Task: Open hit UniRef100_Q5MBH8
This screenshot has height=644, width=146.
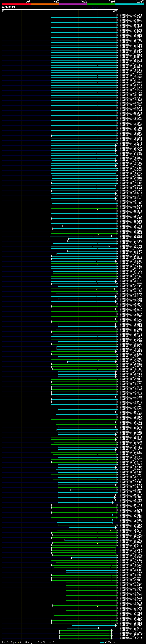Action: coord(131,78)
